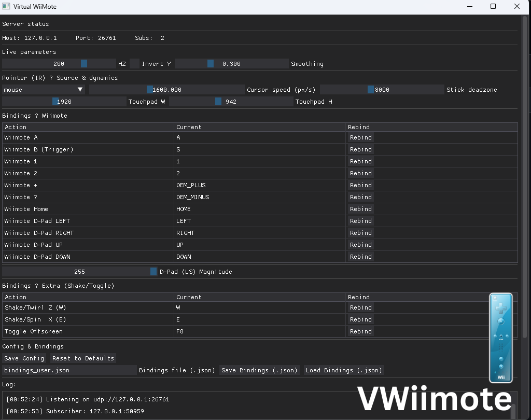Open the mouse pointer source dropdown

pos(44,90)
